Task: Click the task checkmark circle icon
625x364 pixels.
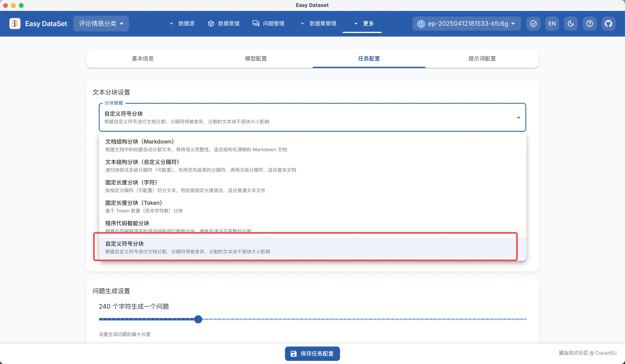Action: click(x=533, y=24)
